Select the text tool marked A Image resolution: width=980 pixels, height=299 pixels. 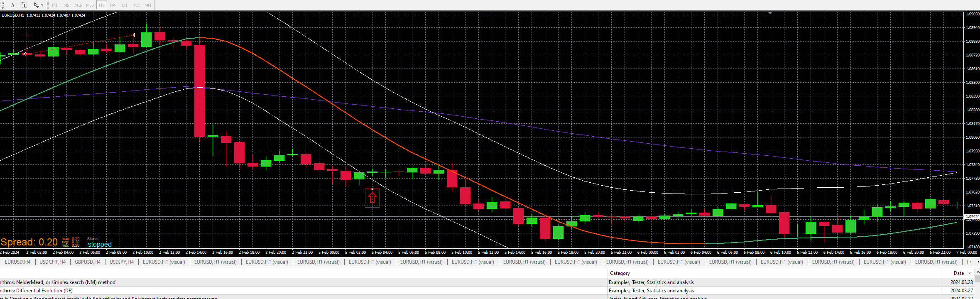(x=12, y=5)
